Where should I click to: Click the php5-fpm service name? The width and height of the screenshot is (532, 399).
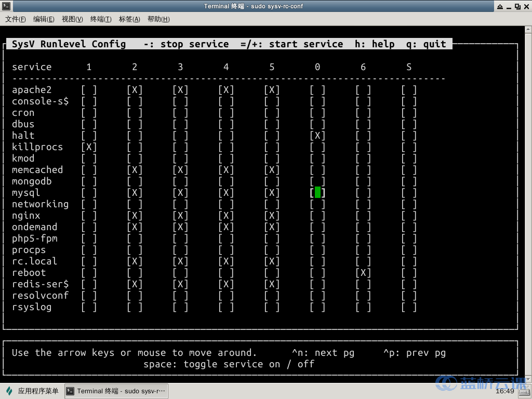[35, 238]
